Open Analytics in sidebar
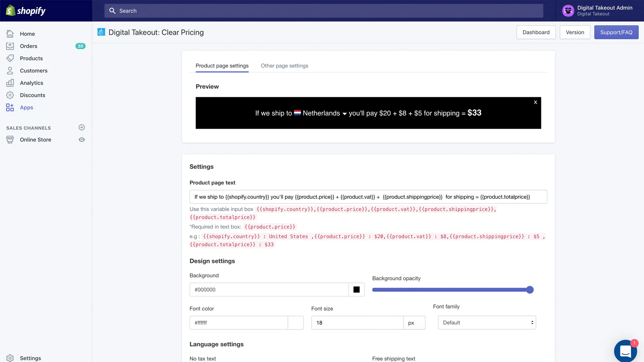644x362 pixels. point(31,83)
